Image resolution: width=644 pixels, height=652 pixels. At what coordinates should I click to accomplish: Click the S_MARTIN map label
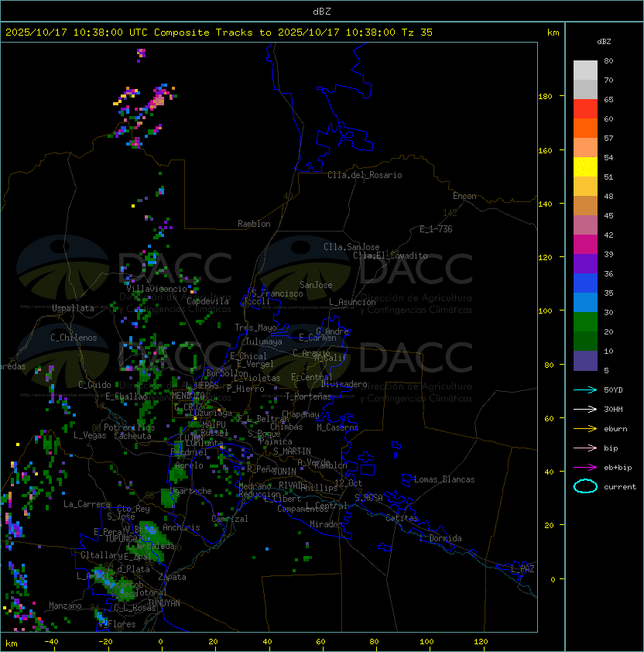click(292, 451)
